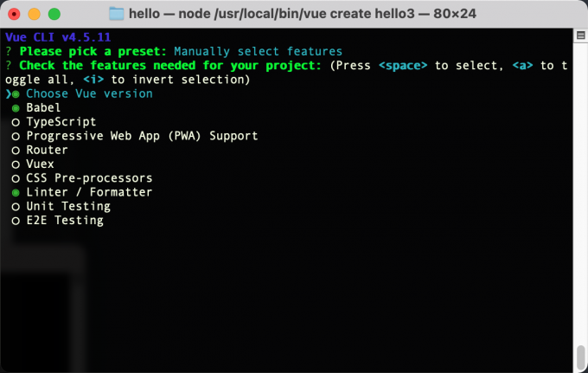Check the Router feature circle

pyautogui.click(x=16, y=151)
